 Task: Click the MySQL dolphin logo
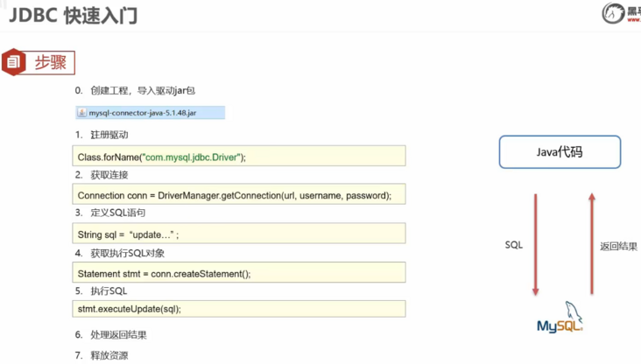tap(560, 319)
